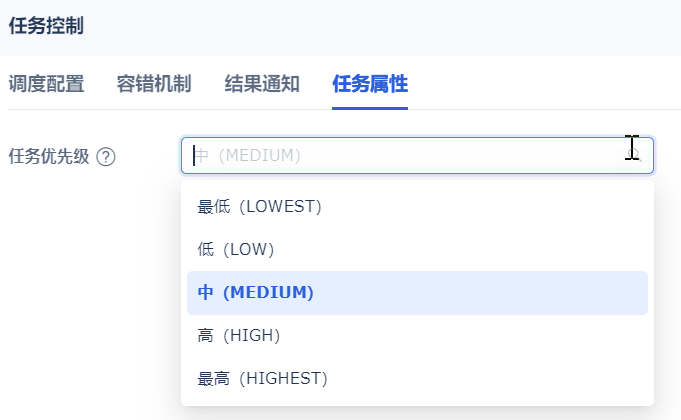Set priority to 高 (HIGH)
Screen dimensions: 681x420
point(239,335)
